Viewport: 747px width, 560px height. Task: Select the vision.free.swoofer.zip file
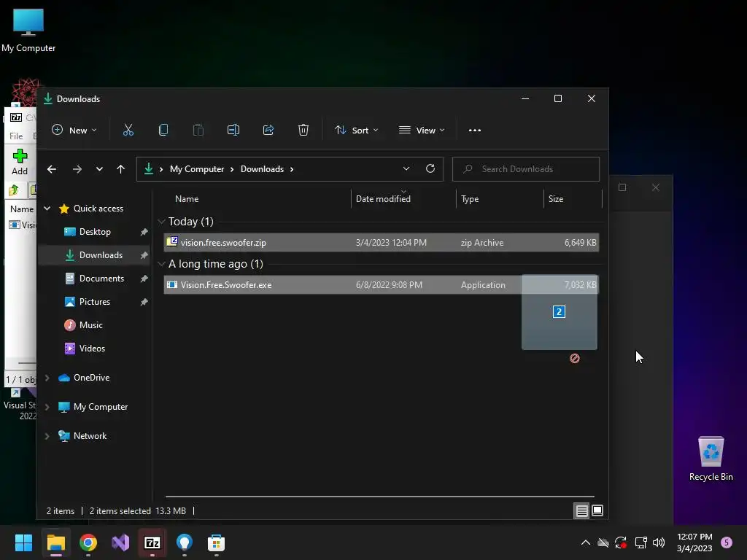point(381,242)
